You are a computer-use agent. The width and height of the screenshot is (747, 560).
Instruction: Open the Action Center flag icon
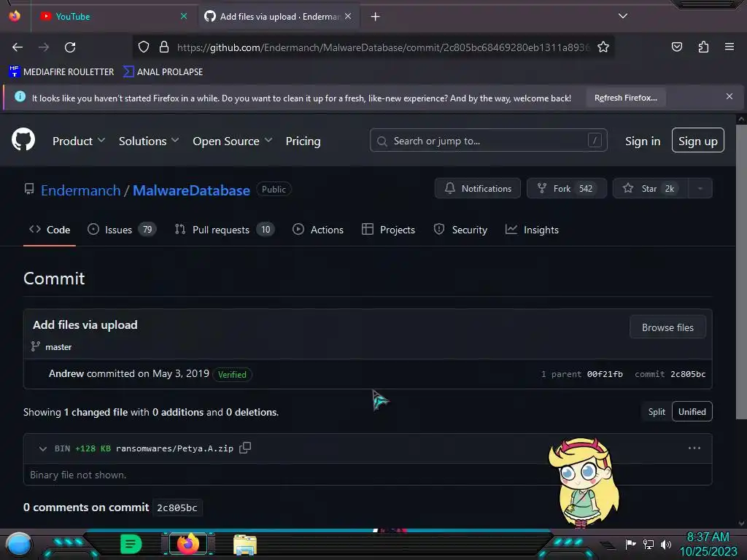click(630, 544)
